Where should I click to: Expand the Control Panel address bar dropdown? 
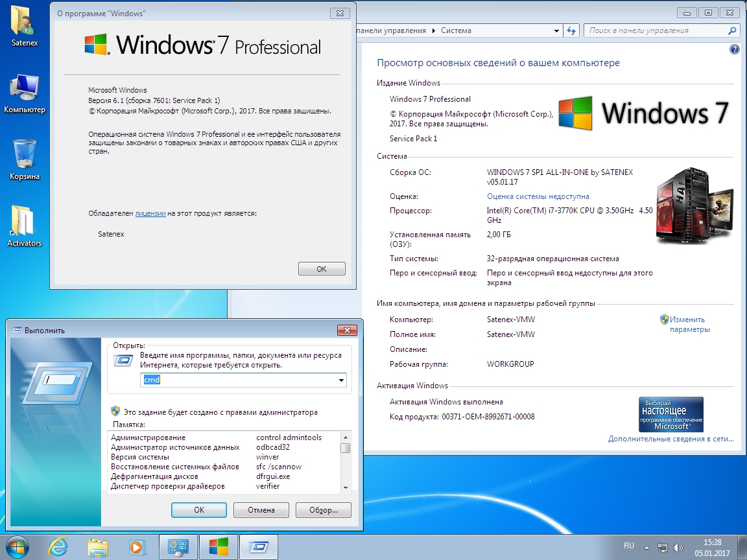point(556,30)
